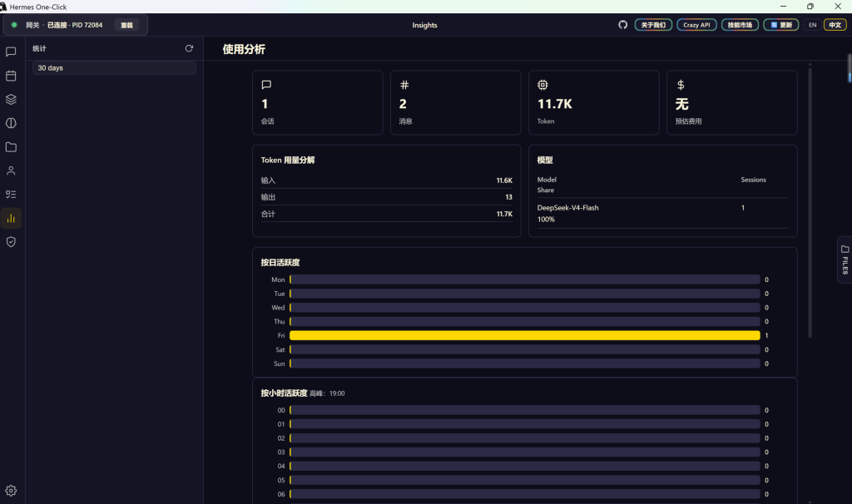Click the 按小时活跃度 section title
Screen dimensions: 852x504
click(x=285, y=393)
